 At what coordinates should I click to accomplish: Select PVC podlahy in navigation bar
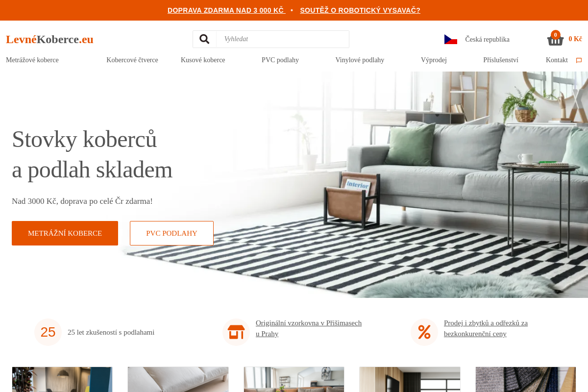pyautogui.click(x=280, y=60)
